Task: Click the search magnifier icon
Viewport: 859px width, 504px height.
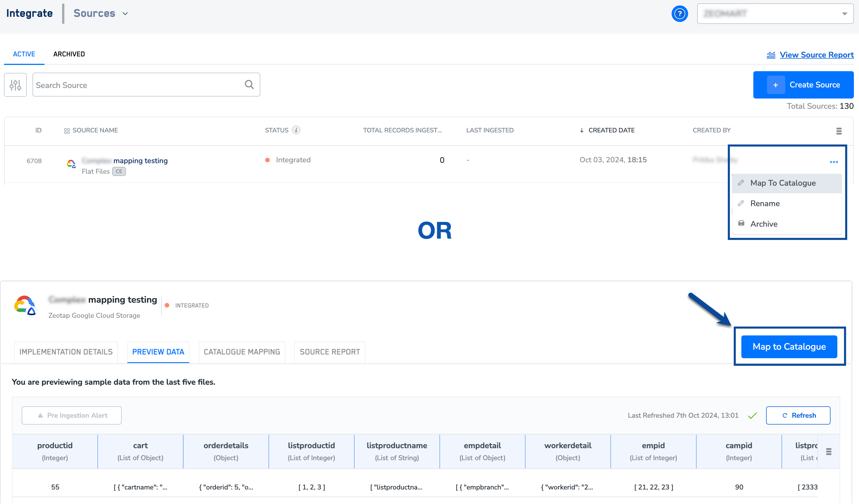Action: point(249,85)
